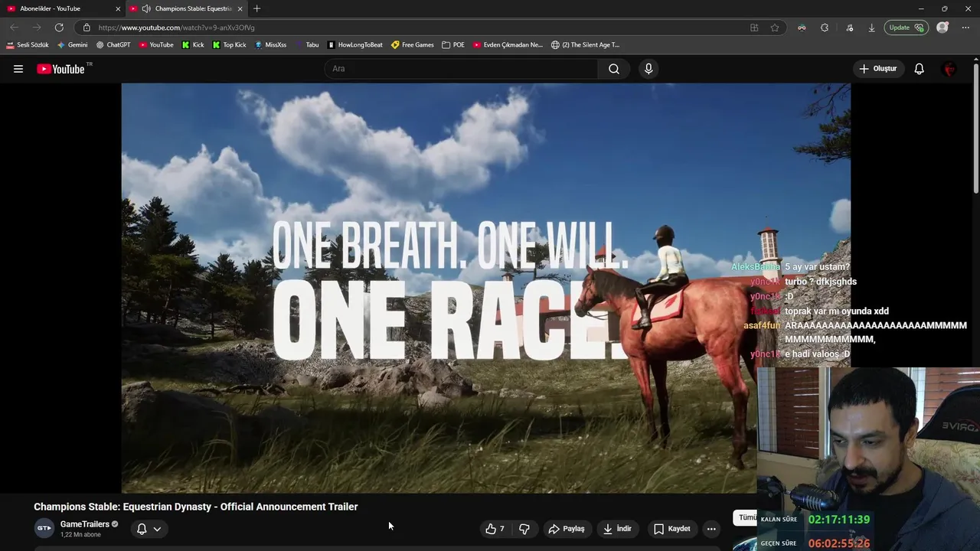
Task: Focus the Ara search input field
Action: point(462,69)
